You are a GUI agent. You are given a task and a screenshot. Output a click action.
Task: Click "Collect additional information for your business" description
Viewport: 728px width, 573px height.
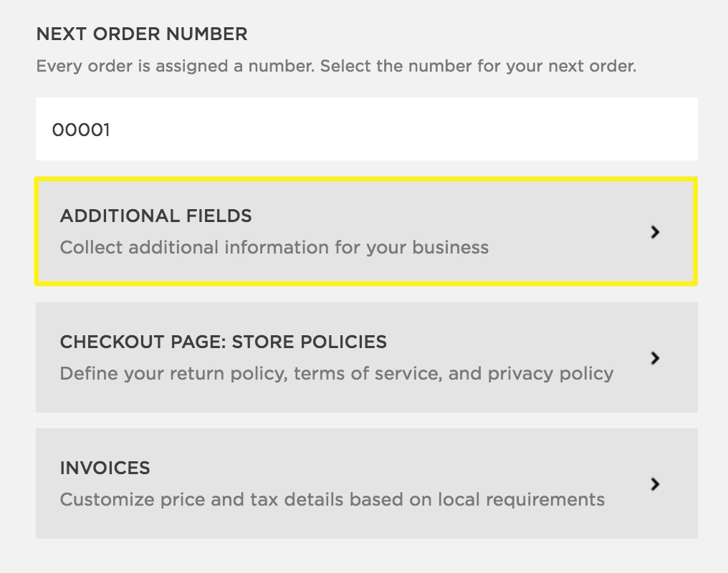click(274, 248)
